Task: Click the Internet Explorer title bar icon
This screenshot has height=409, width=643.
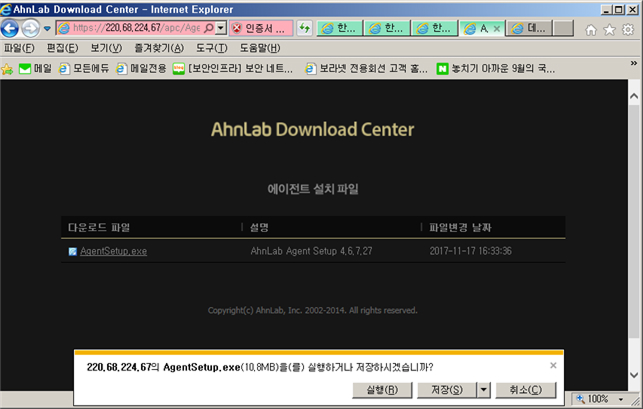Action: 6,9
